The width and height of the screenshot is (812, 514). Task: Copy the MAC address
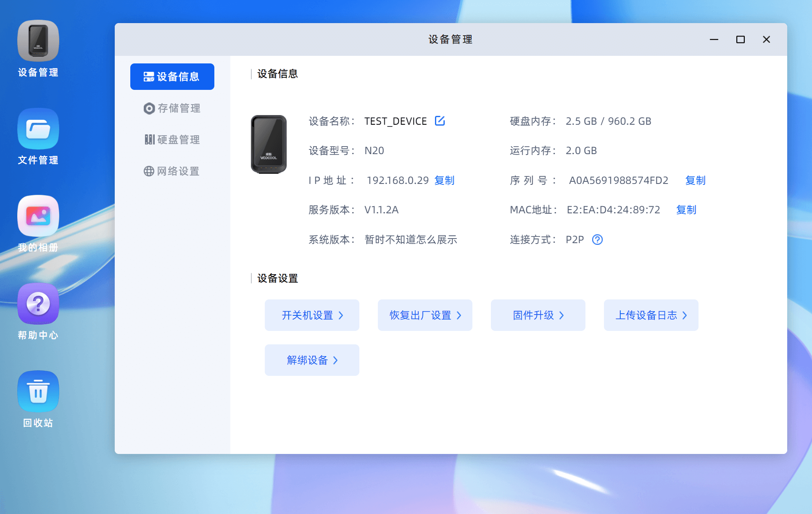point(686,210)
